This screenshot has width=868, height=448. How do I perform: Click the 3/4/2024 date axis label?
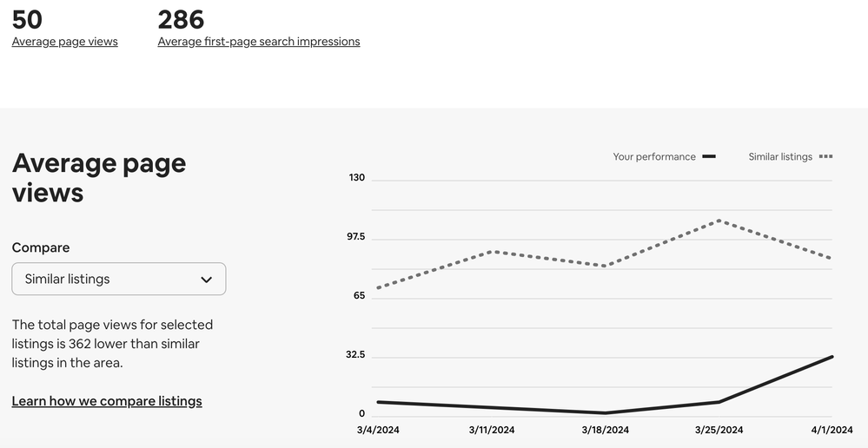click(378, 430)
